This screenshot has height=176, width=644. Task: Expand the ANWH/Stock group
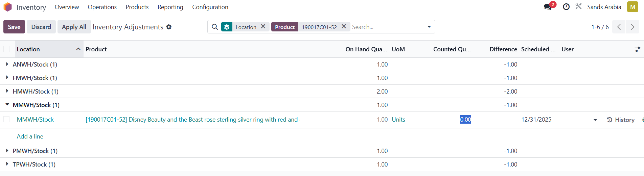pos(7,64)
